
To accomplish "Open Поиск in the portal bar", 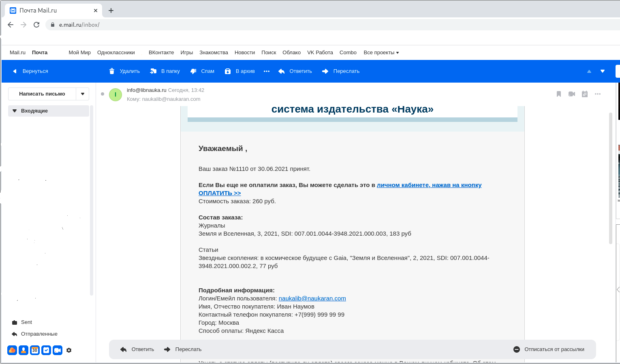I will [x=269, y=53].
